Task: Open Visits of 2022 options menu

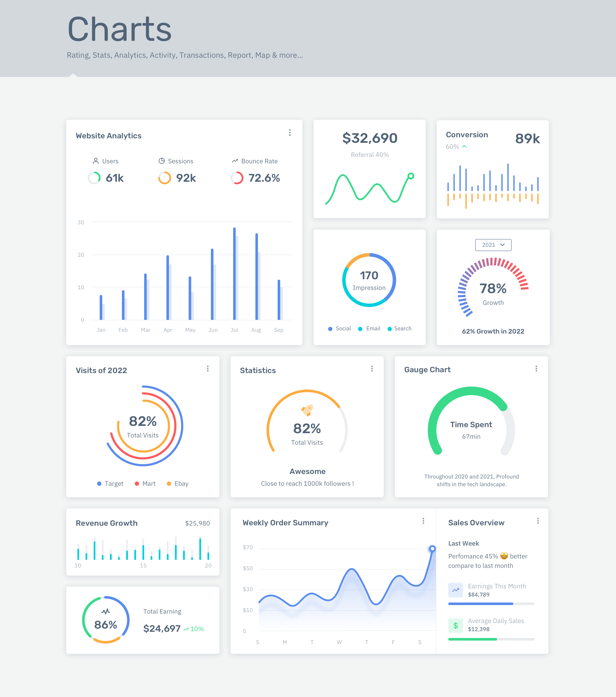Action: click(207, 369)
